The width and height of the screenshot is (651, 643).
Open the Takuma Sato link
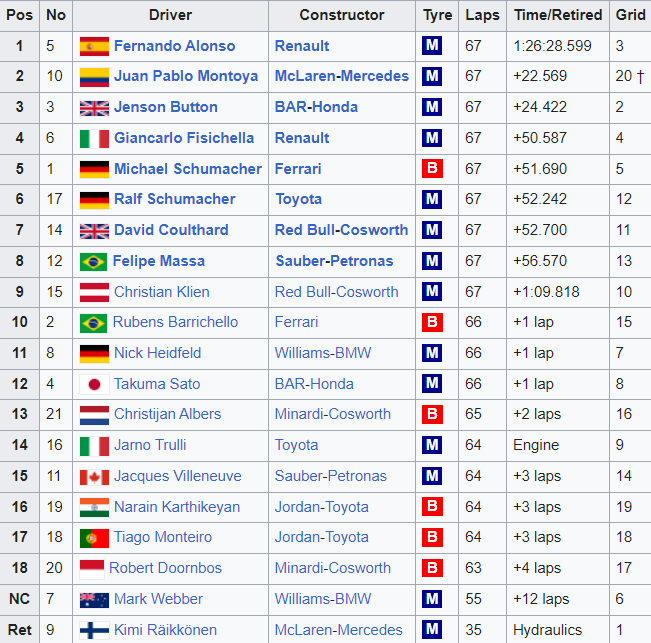pos(157,384)
